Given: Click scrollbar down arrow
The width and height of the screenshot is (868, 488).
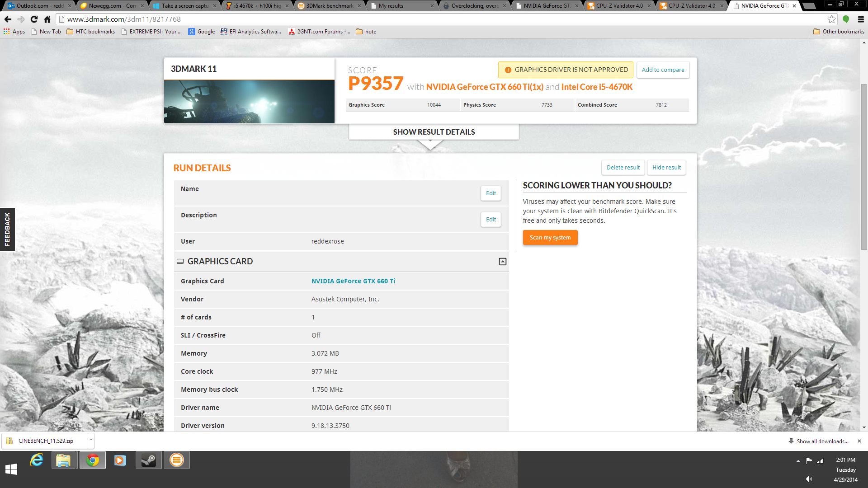Looking at the screenshot, I should click(864, 427).
